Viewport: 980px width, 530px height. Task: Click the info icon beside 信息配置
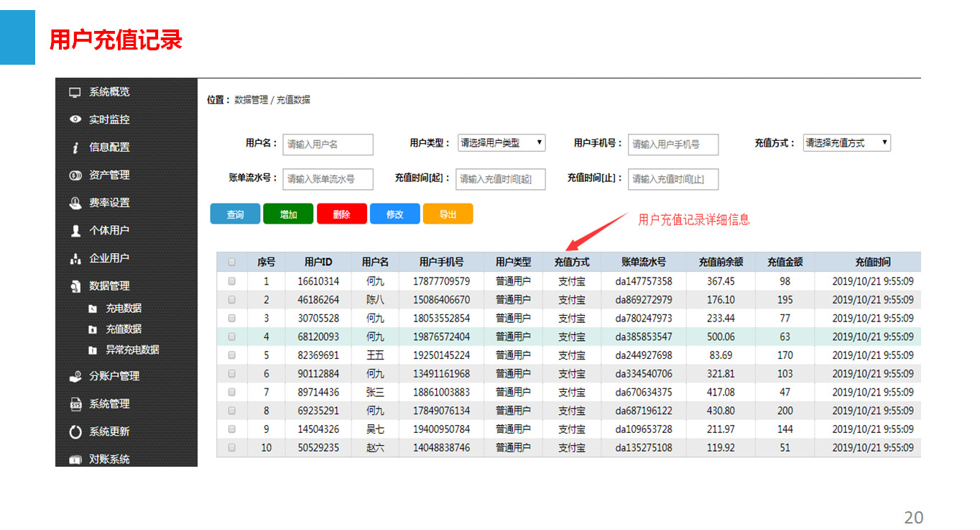point(75,147)
